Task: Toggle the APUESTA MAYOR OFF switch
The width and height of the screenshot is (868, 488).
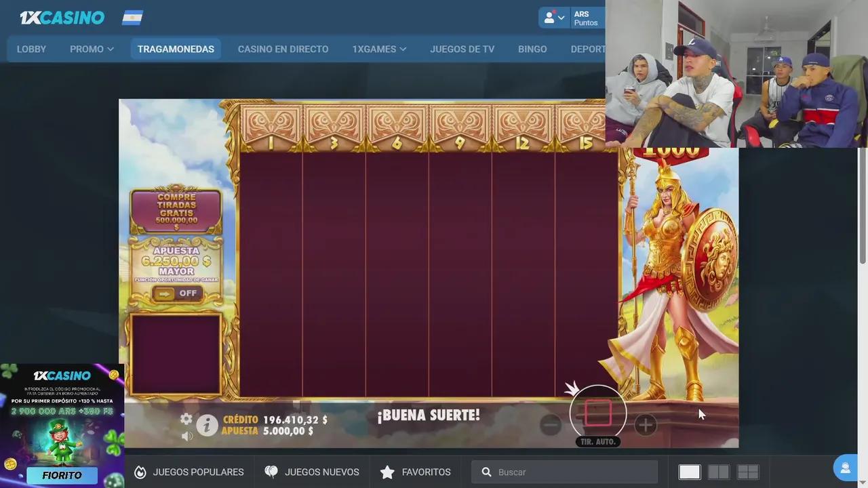Action: tap(177, 293)
